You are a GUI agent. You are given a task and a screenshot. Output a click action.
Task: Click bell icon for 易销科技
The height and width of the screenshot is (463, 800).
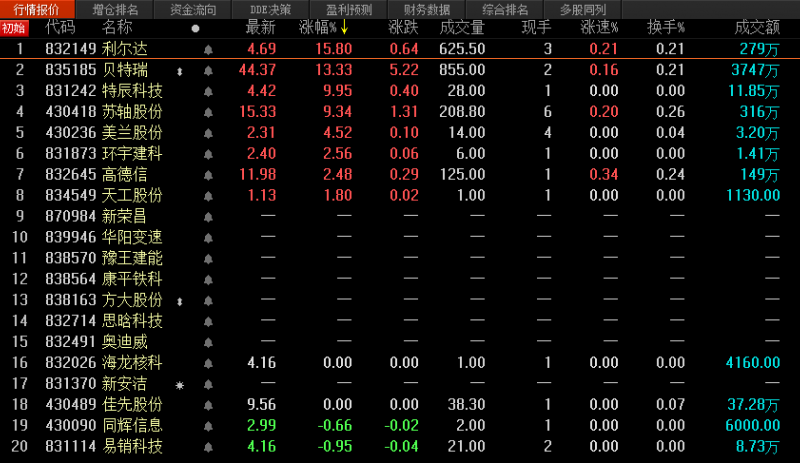(208, 448)
